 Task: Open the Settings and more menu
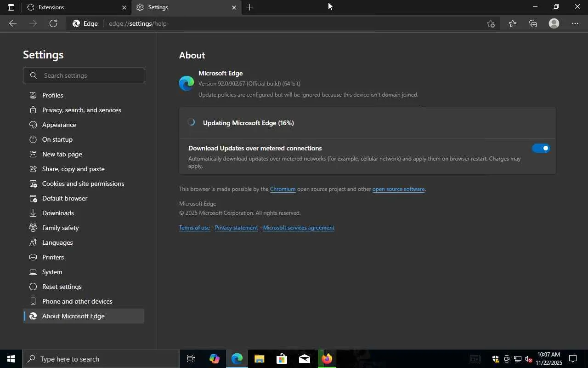coord(575,23)
